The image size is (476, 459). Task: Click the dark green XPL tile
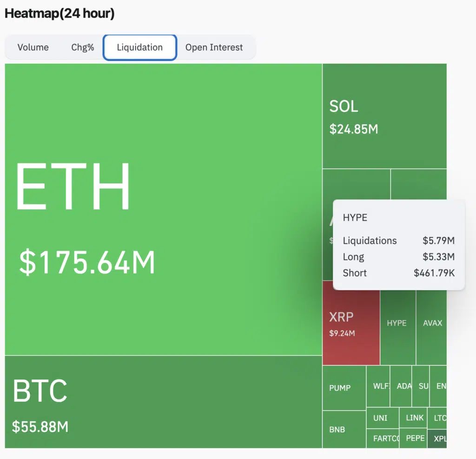coord(437,439)
